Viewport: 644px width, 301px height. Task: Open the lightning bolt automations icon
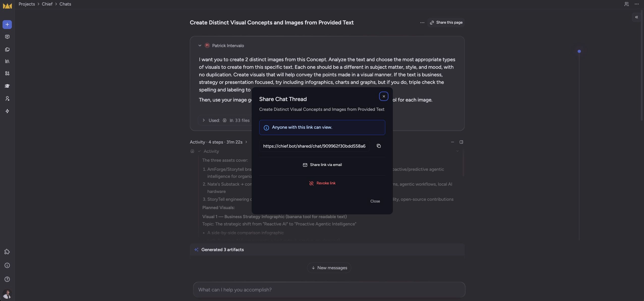click(7, 111)
